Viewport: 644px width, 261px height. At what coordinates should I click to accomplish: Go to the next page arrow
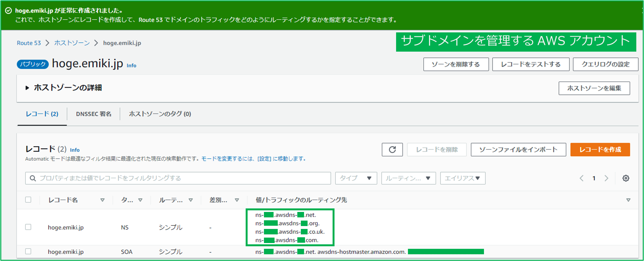[606, 178]
